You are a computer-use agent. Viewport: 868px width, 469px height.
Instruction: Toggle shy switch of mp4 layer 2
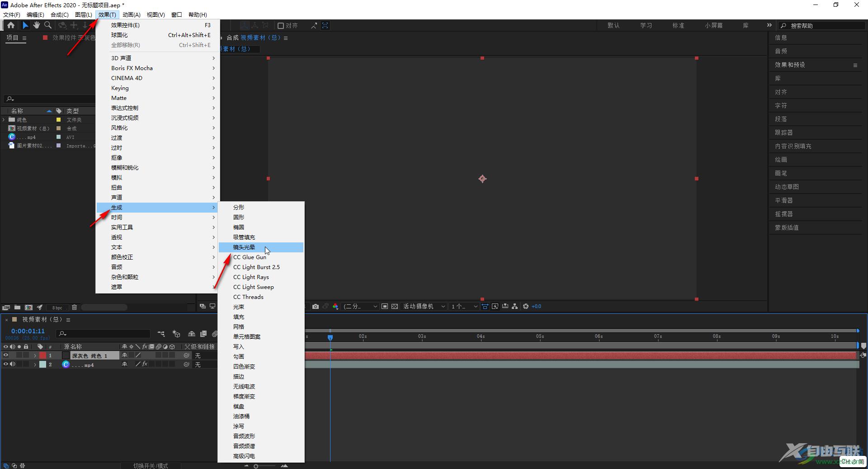pyautogui.click(x=125, y=364)
